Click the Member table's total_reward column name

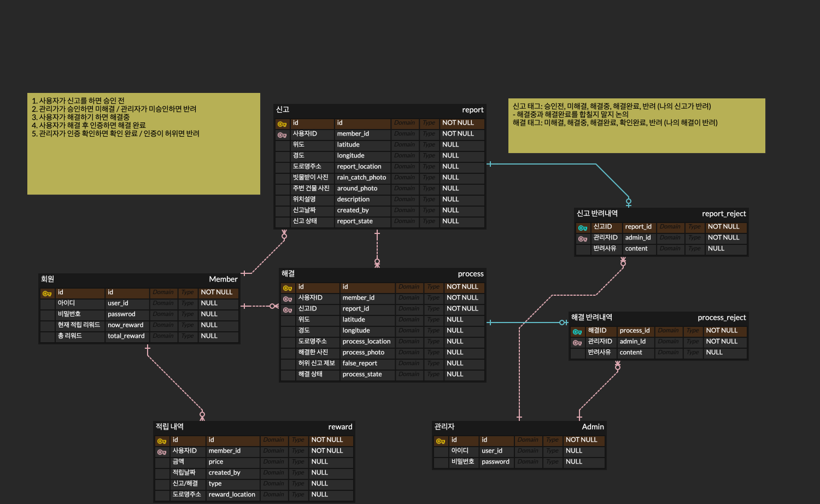click(x=126, y=336)
